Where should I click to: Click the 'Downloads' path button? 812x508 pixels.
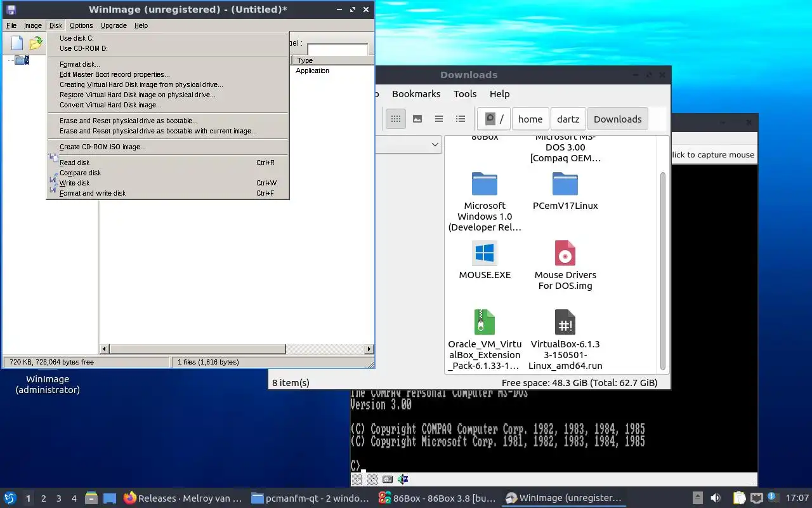point(618,119)
